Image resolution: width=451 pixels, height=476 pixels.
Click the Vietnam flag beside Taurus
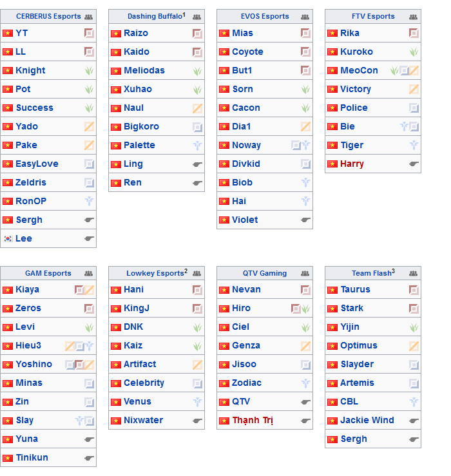click(x=332, y=290)
